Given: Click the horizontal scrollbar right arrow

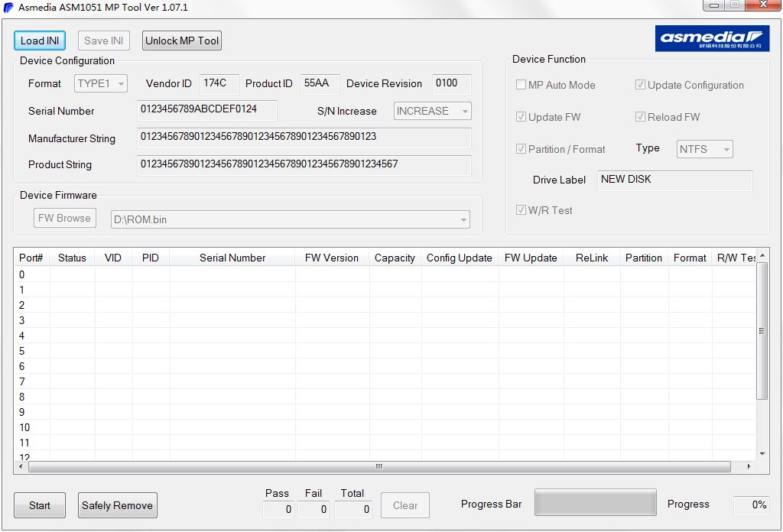Looking at the screenshot, I should pos(749,466).
